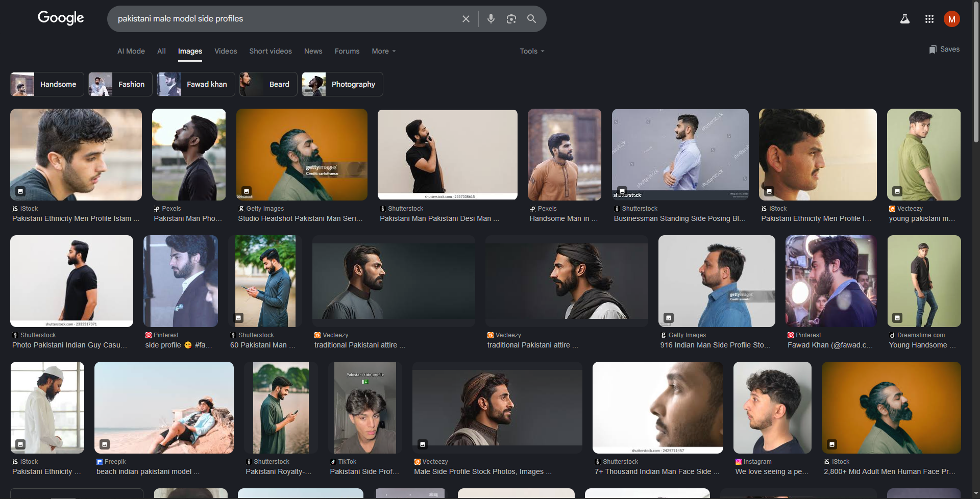Open Search Labs flask icon
The width and height of the screenshot is (980, 499).
904,19
